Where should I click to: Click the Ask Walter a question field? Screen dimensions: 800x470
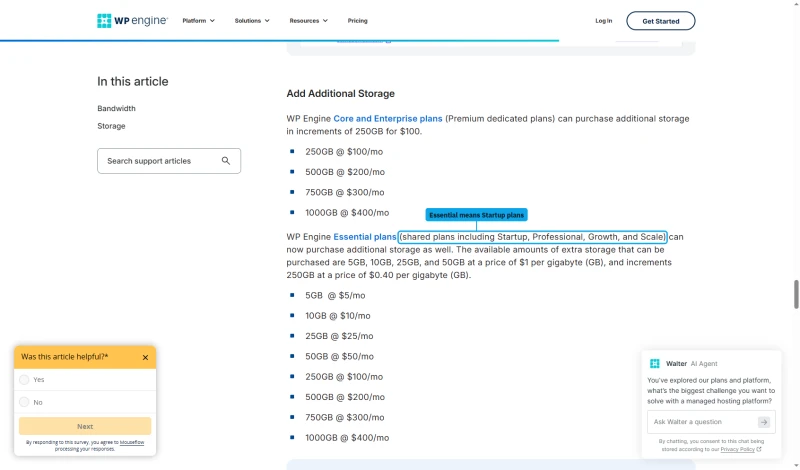point(711,422)
